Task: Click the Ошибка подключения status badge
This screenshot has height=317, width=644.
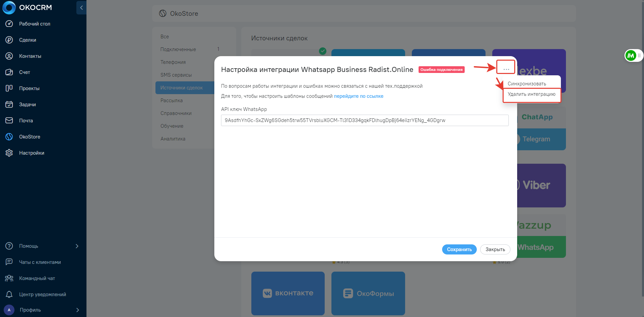Action: [441, 70]
